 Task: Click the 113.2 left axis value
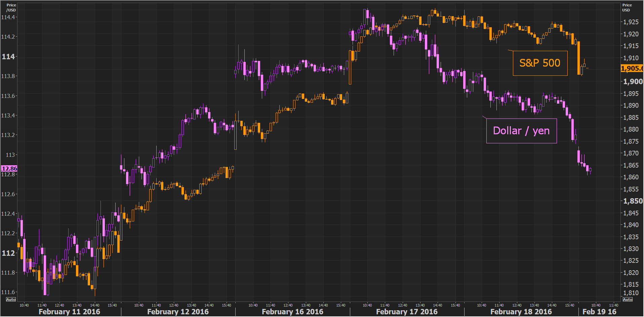tap(8, 135)
